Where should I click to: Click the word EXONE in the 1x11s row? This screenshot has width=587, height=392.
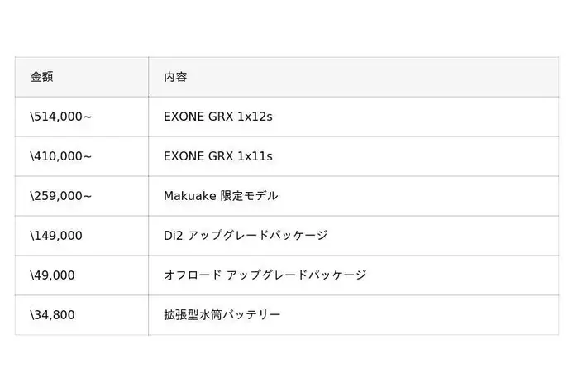coord(184,156)
